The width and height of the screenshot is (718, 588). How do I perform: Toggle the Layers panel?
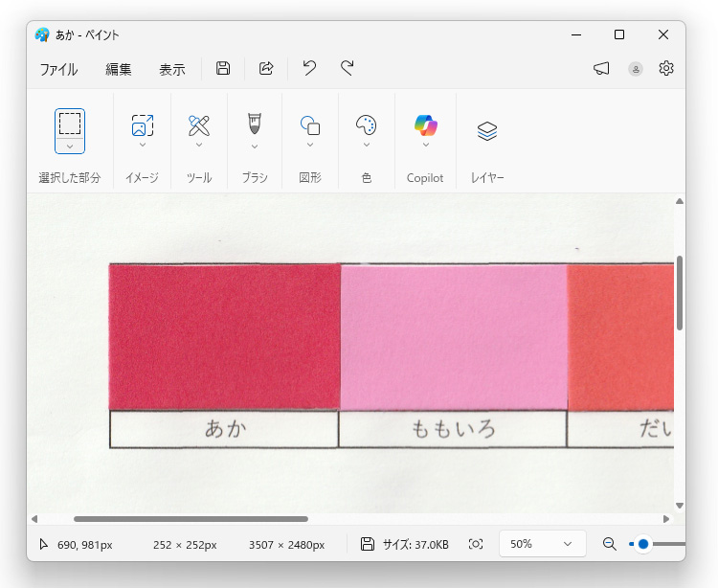(x=487, y=131)
